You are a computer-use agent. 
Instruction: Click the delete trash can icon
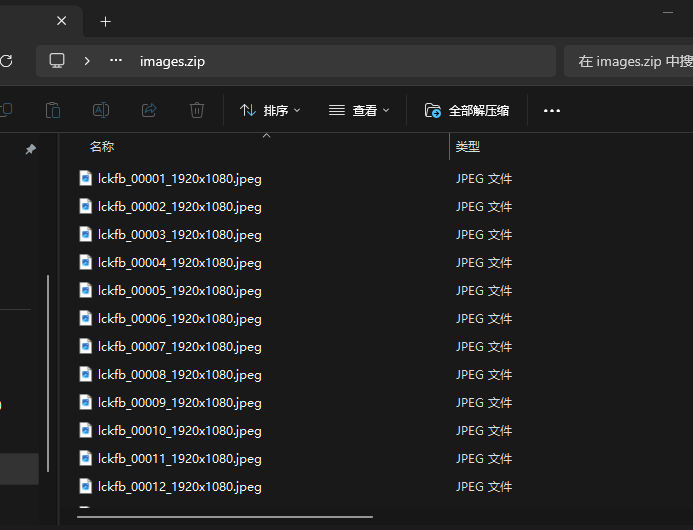pos(197,110)
